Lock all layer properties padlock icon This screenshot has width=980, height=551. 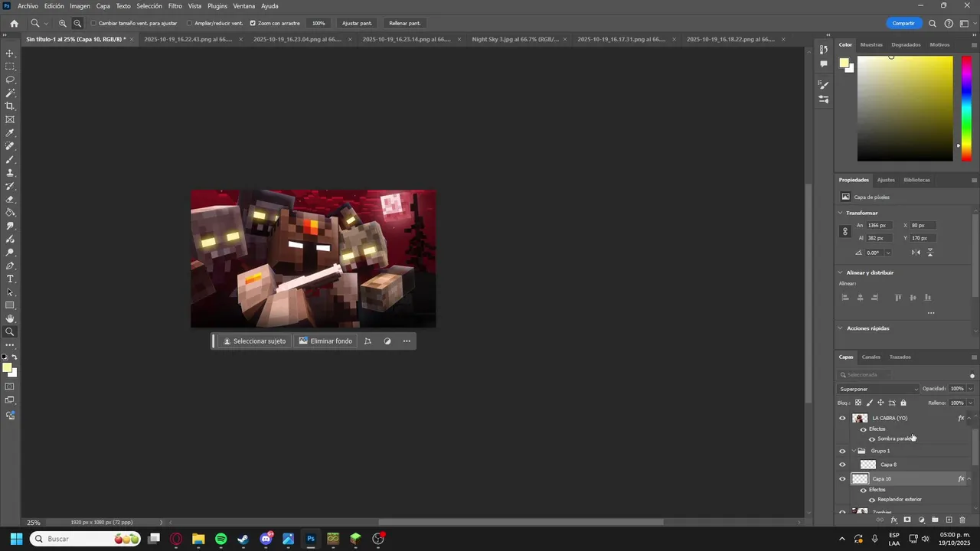pos(903,403)
